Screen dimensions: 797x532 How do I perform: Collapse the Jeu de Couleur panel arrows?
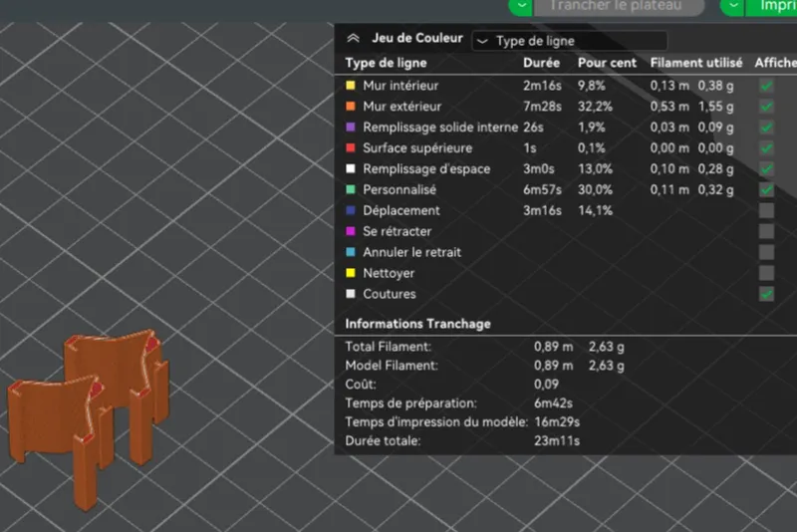point(353,39)
